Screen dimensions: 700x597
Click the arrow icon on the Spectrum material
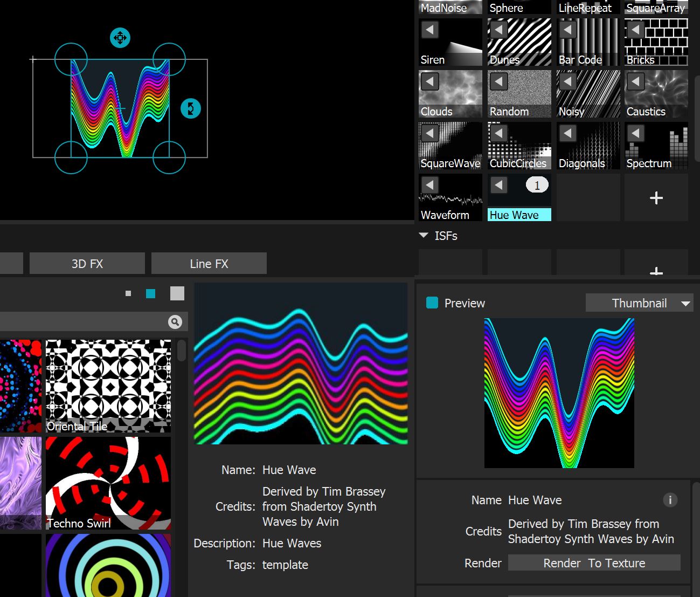click(636, 133)
